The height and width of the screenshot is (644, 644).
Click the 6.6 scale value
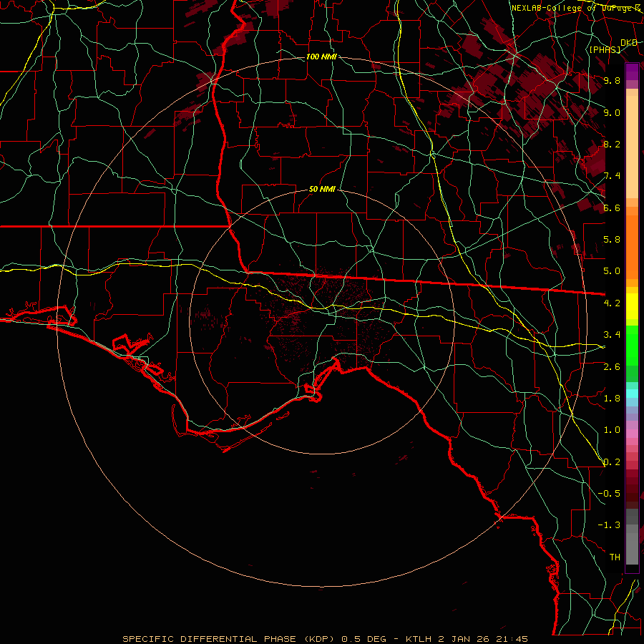click(x=612, y=208)
